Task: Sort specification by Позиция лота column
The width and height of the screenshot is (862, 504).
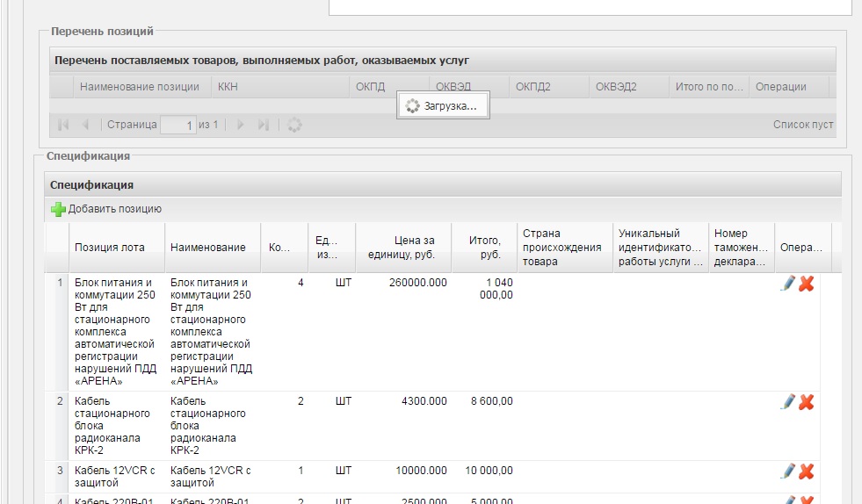Action: point(117,248)
